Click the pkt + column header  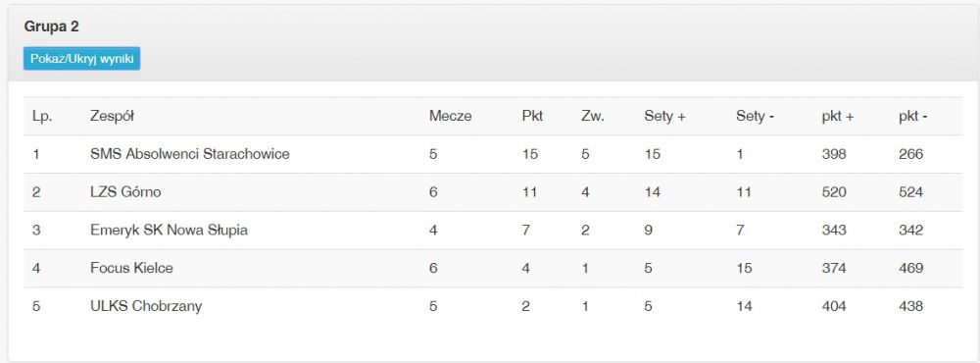pos(838,116)
